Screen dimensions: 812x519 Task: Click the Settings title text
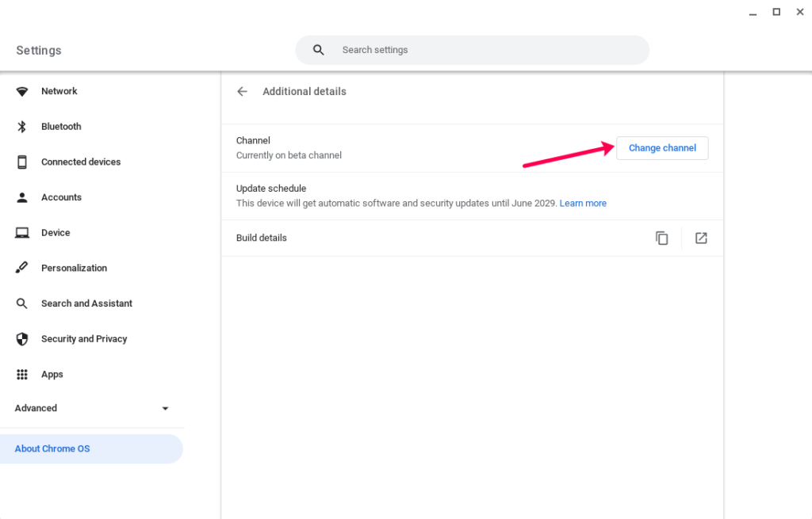click(38, 50)
